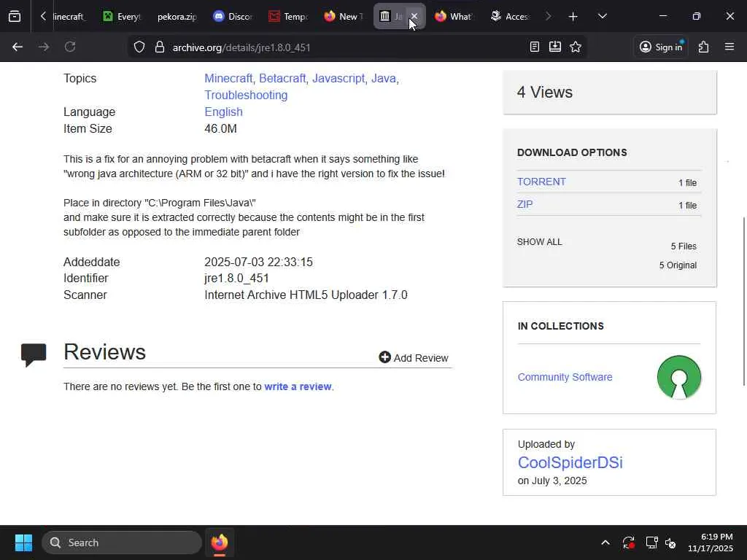Click the 4 Views counter text
This screenshot has width=747, height=560.
coord(544,92)
